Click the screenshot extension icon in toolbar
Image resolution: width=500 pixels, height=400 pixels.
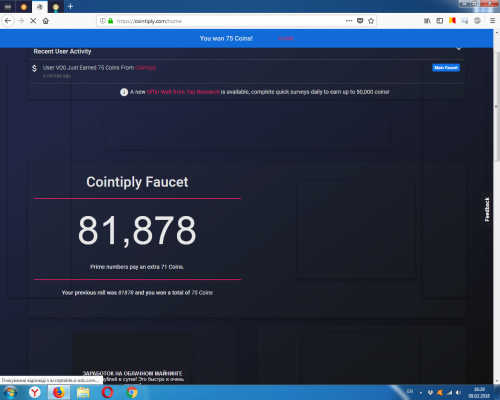[x=465, y=21]
